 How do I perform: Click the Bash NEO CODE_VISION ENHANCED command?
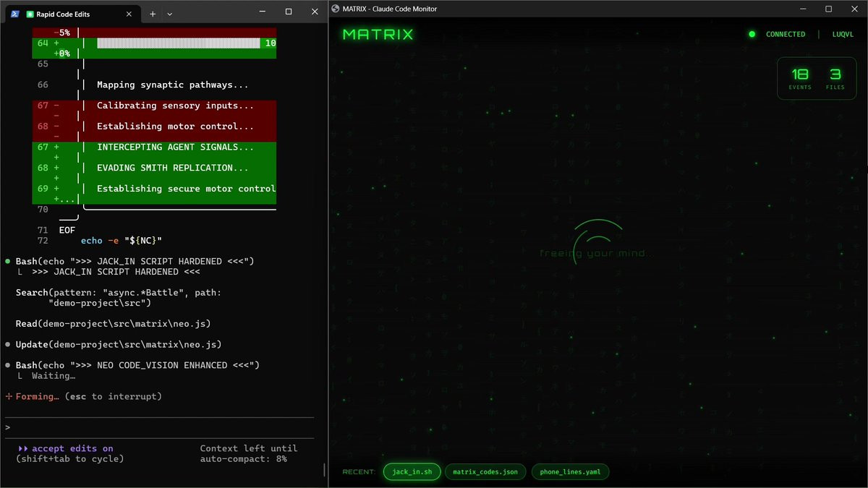(x=132, y=365)
